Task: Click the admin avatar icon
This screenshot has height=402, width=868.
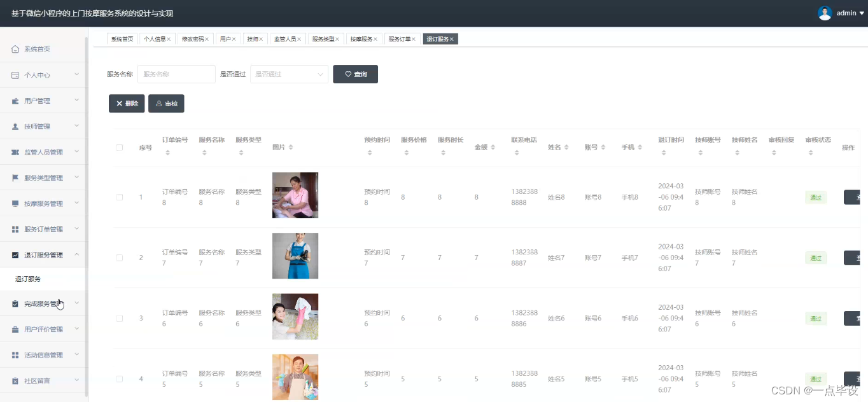Action: (x=825, y=13)
